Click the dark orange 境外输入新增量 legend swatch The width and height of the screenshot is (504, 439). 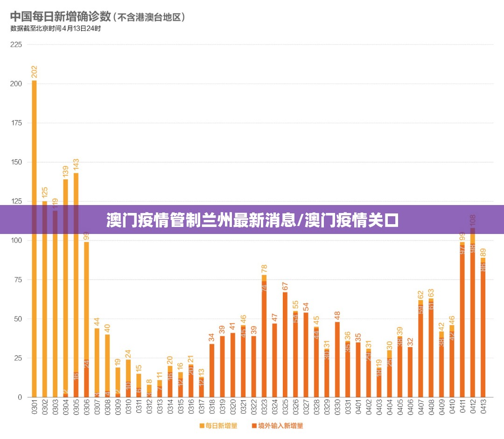pos(254,425)
